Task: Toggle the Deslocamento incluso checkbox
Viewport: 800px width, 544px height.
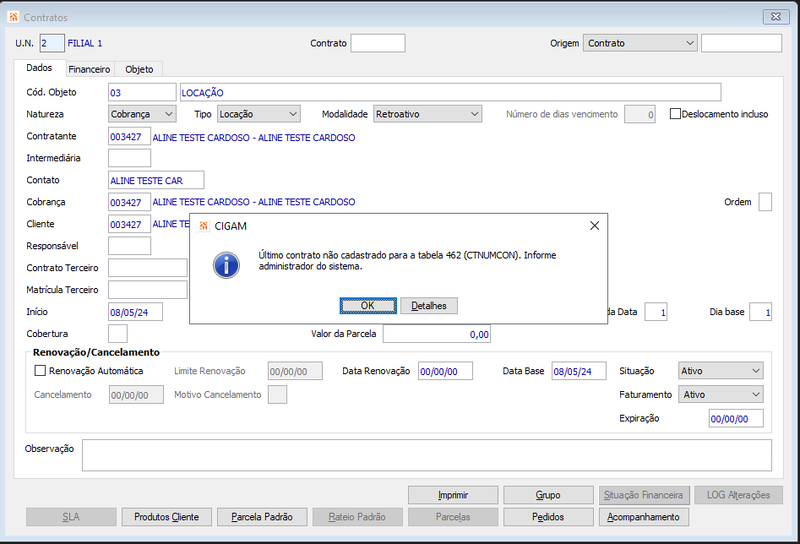Action: point(675,114)
